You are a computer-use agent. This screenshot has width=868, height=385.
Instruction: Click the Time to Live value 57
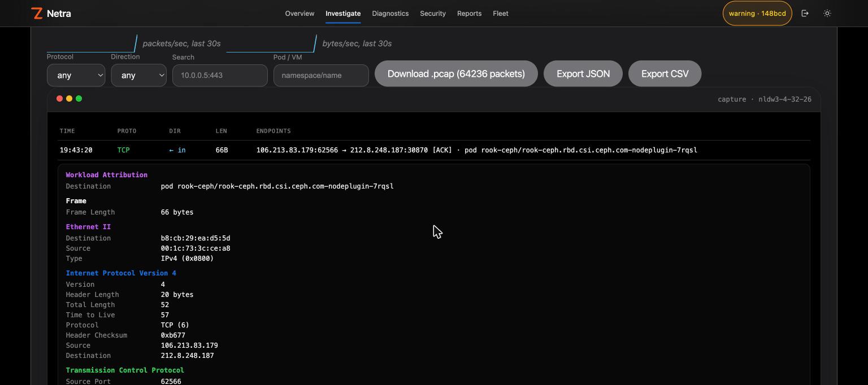(165, 315)
